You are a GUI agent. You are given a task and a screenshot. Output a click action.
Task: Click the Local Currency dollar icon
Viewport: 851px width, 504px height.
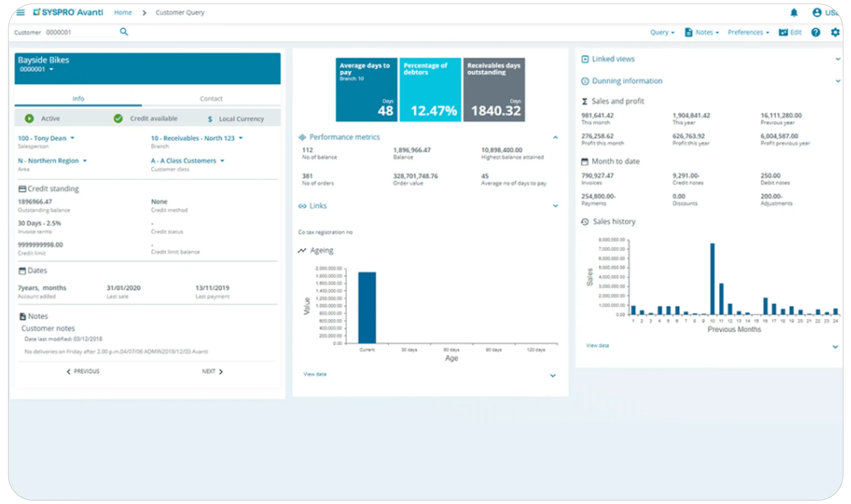210,119
